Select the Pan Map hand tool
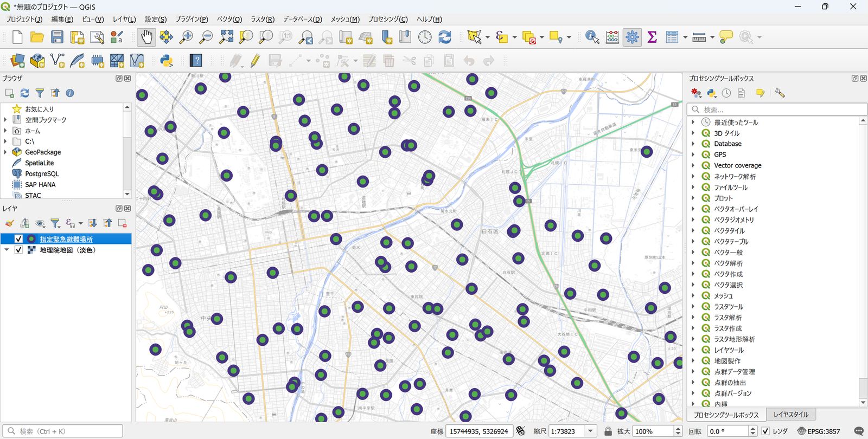The height and width of the screenshot is (439, 868). pos(146,37)
